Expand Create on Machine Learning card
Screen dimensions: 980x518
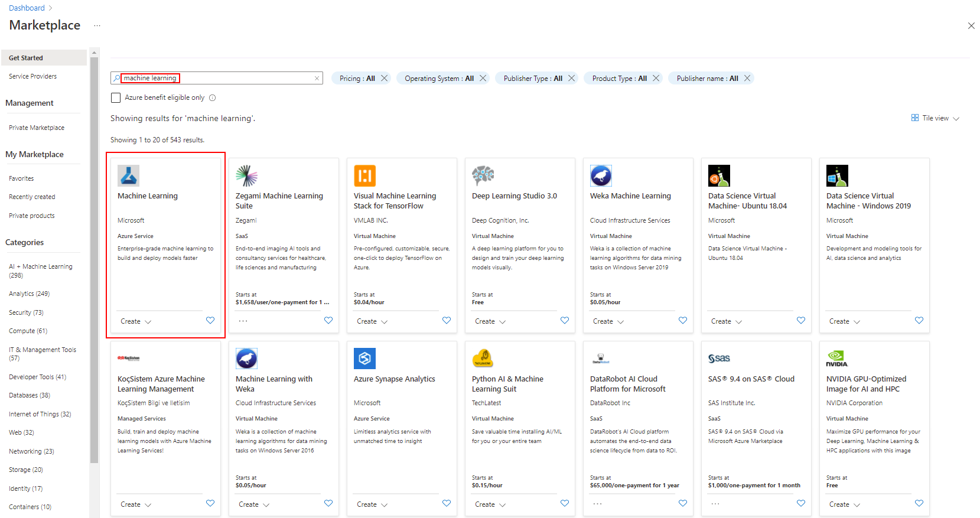tap(136, 321)
